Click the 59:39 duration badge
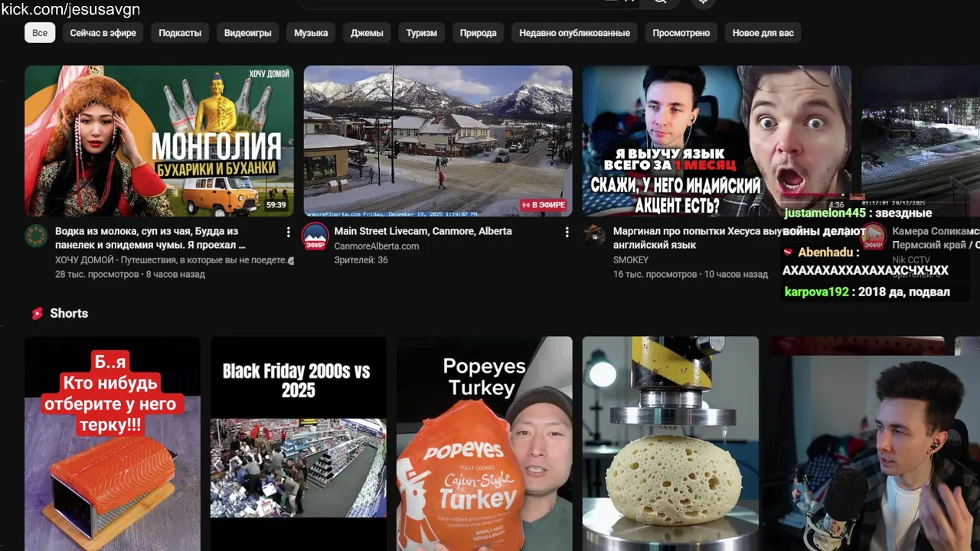This screenshot has height=551, width=980. [x=276, y=205]
